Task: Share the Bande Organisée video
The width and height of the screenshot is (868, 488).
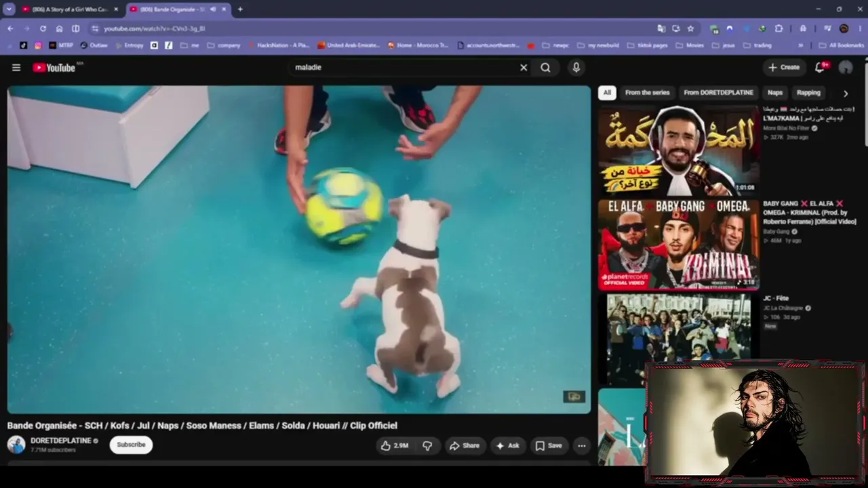Action: [x=465, y=445]
